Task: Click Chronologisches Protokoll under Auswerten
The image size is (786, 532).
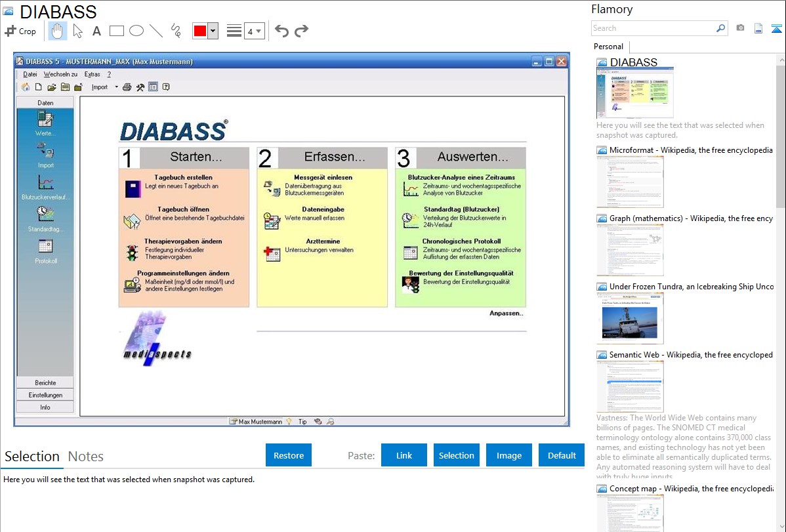Action: point(461,241)
